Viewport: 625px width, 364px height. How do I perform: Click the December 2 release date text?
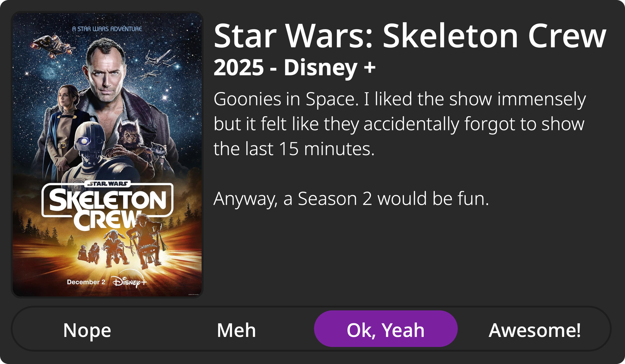86,282
